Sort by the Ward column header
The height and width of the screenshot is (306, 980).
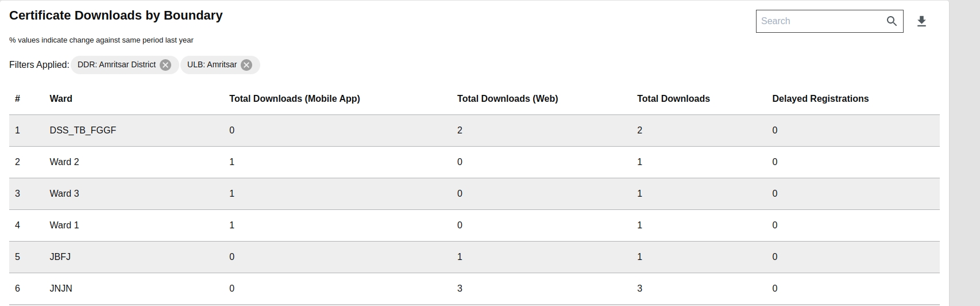(61, 99)
